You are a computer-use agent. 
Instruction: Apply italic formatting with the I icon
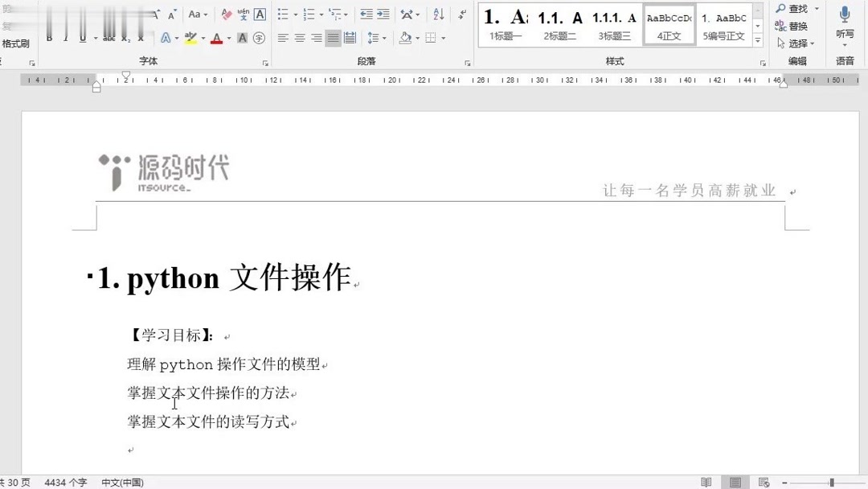(65, 38)
